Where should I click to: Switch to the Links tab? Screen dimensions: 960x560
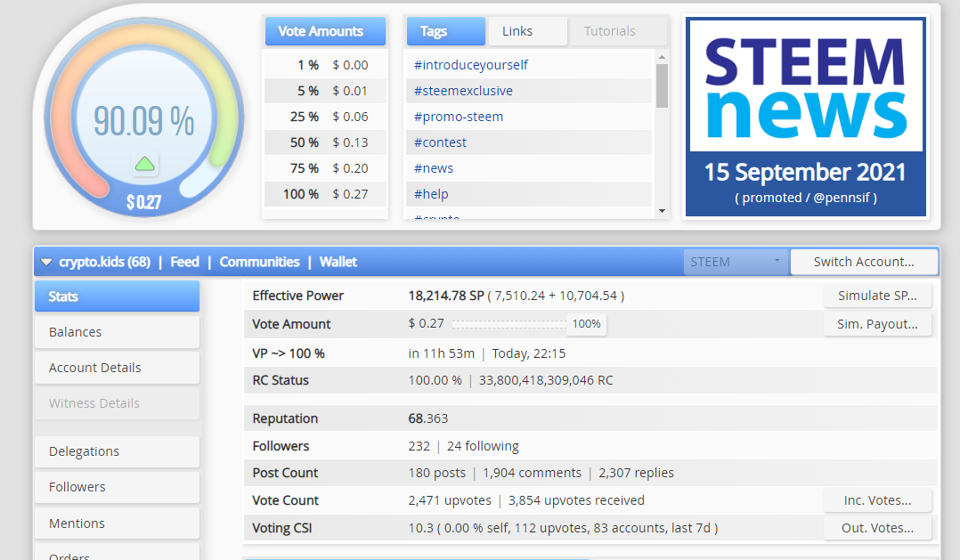[x=528, y=31]
